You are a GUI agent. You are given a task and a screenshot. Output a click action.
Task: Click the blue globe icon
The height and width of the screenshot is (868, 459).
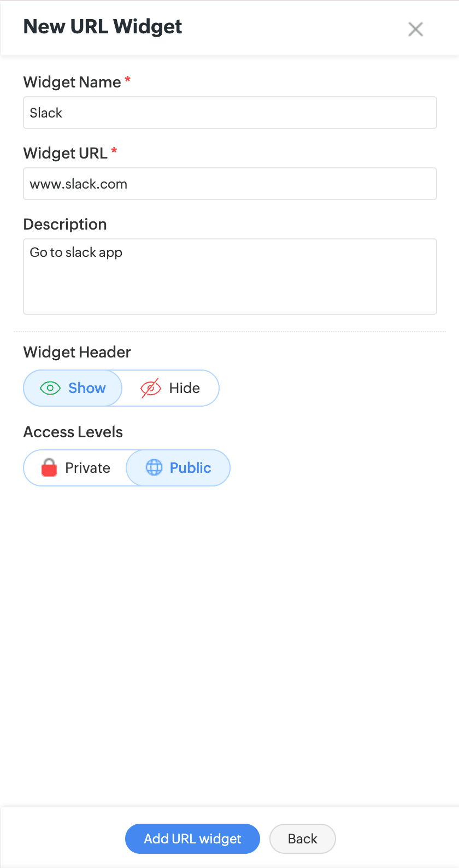tap(154, 468)
